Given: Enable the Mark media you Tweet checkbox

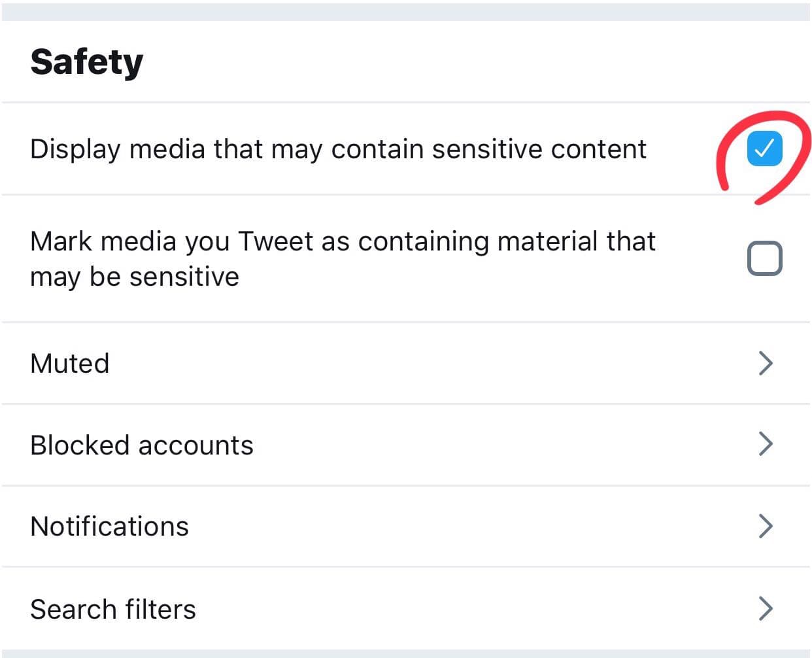Looking at the screenshot, I should coord(764,258).
